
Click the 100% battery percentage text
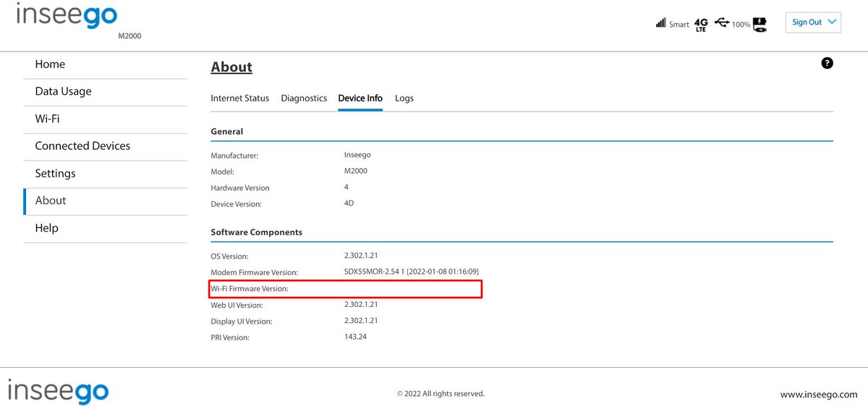[741, 25]
